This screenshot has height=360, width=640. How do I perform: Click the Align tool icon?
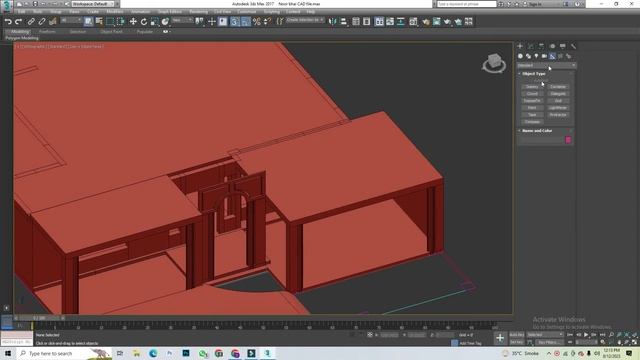point(343,22)
